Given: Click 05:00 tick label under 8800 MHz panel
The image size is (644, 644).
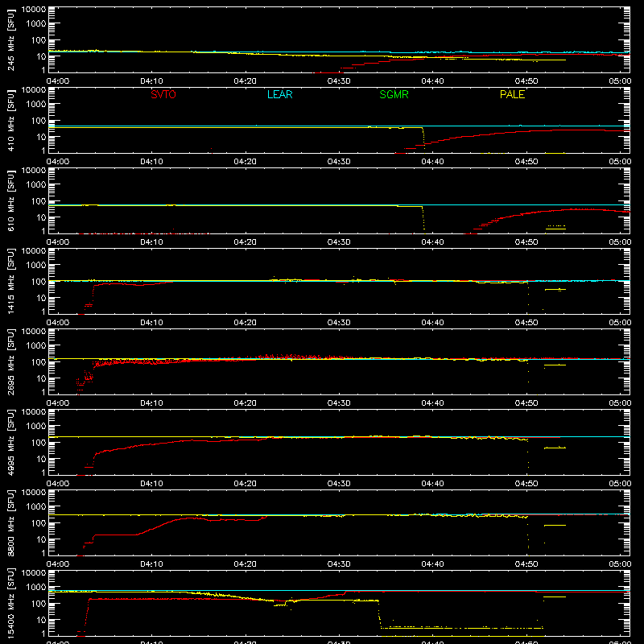Looking at the screenshot, I should tap(620, 564).
